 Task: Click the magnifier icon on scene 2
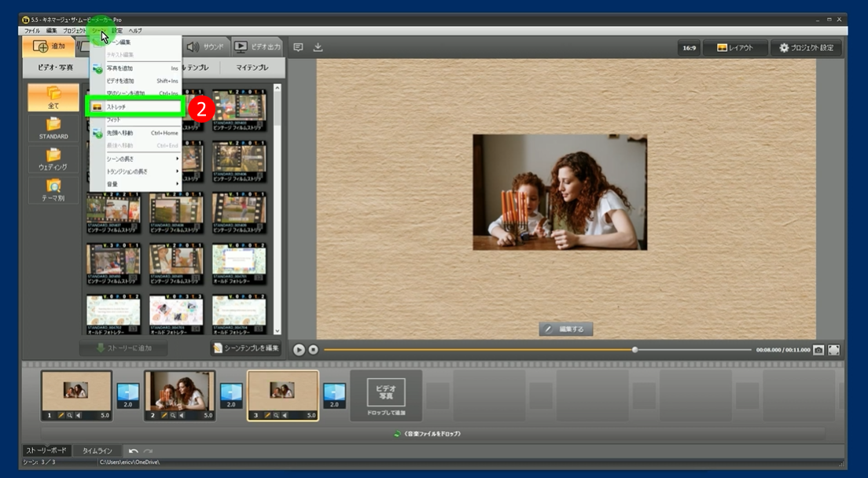point(173,415)
